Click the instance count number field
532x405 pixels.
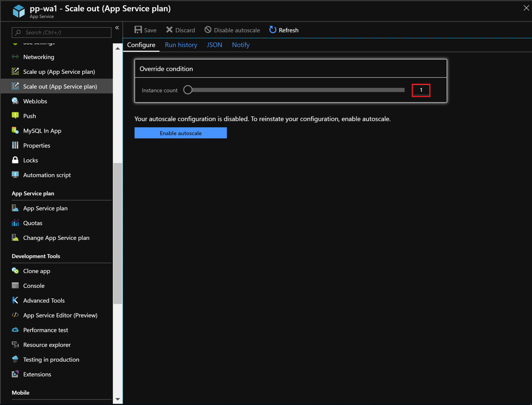coord(421,90)
